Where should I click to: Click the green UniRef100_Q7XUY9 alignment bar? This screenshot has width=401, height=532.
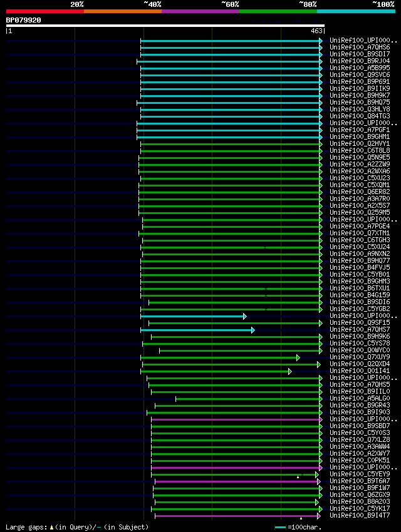pyautogui.click(x=220, y=357)
